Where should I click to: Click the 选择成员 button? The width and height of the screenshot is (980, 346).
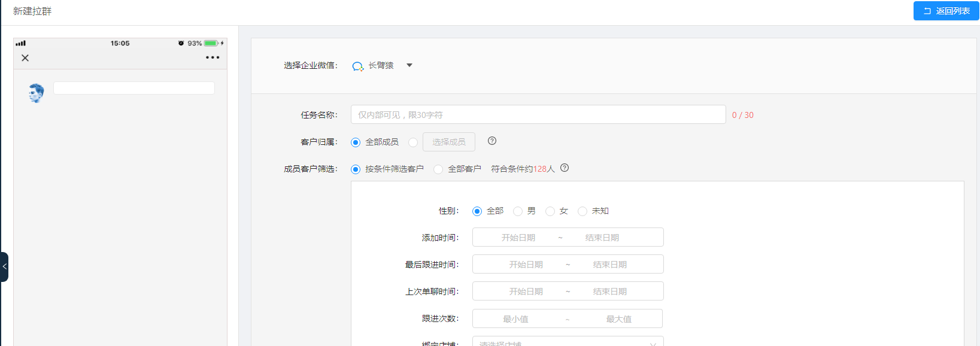point(449,142)
